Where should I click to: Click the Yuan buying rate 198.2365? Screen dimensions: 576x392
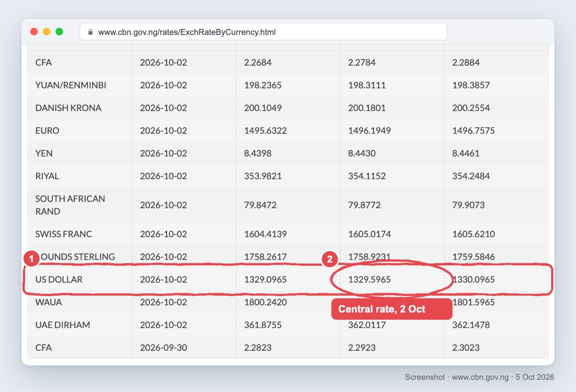[x=263, y=85]
